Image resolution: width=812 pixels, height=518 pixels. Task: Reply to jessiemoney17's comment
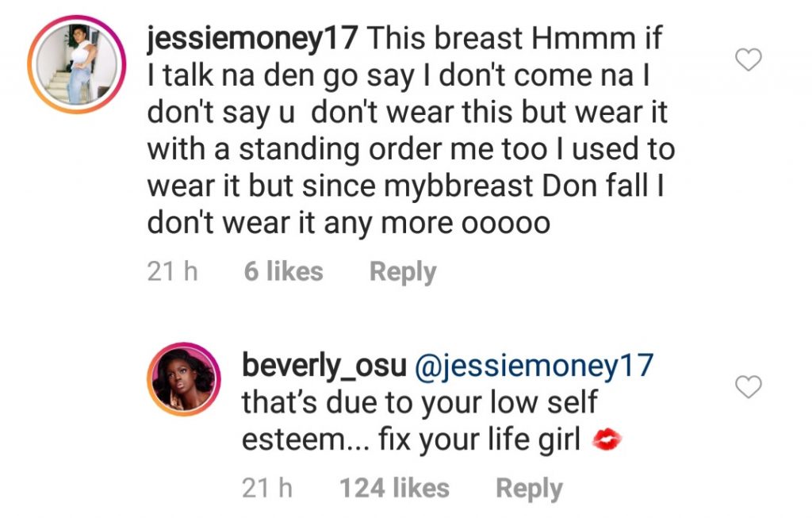click(403, 272)
